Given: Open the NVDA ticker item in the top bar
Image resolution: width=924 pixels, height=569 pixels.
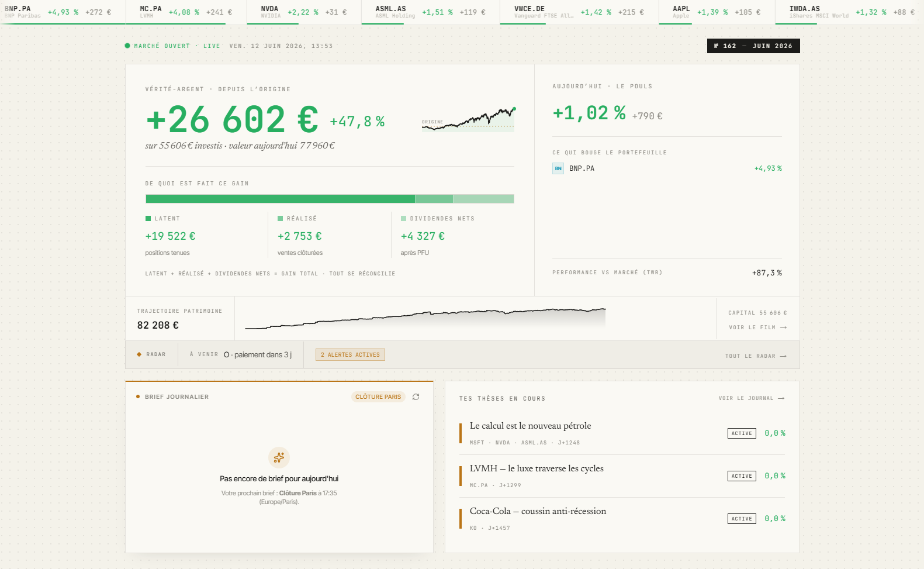Looking at the screenshot, I should click(x=304, y=12).
